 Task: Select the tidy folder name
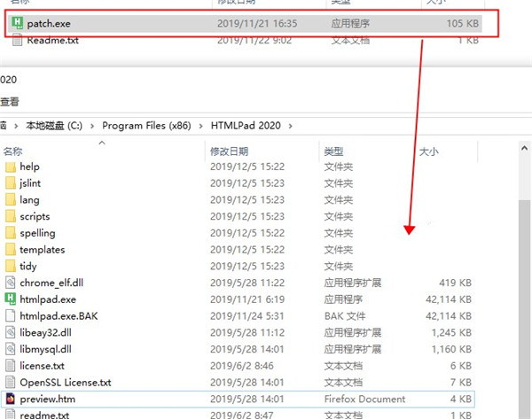(x=28, y=267)
